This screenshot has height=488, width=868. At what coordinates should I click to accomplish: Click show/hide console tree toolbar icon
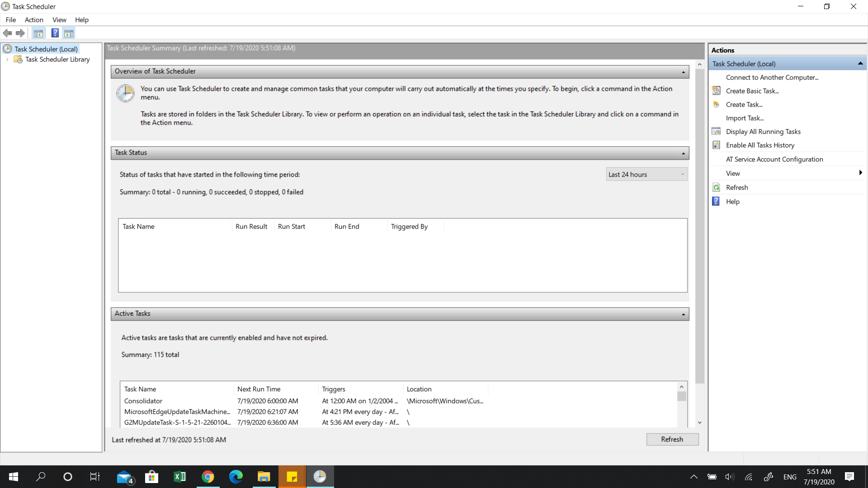coord(38,33)
